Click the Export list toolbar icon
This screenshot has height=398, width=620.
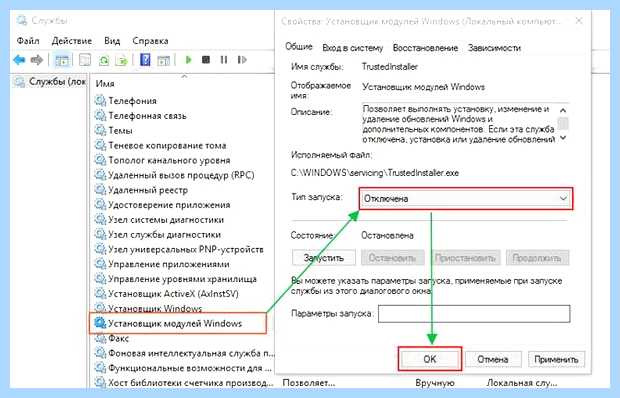(x=121, y=60)
